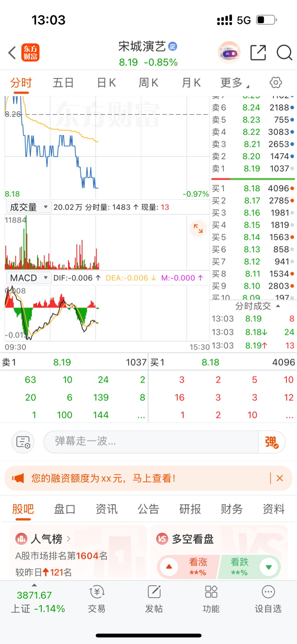
Task: Tap the share export icon
Action: pos(258,53)
